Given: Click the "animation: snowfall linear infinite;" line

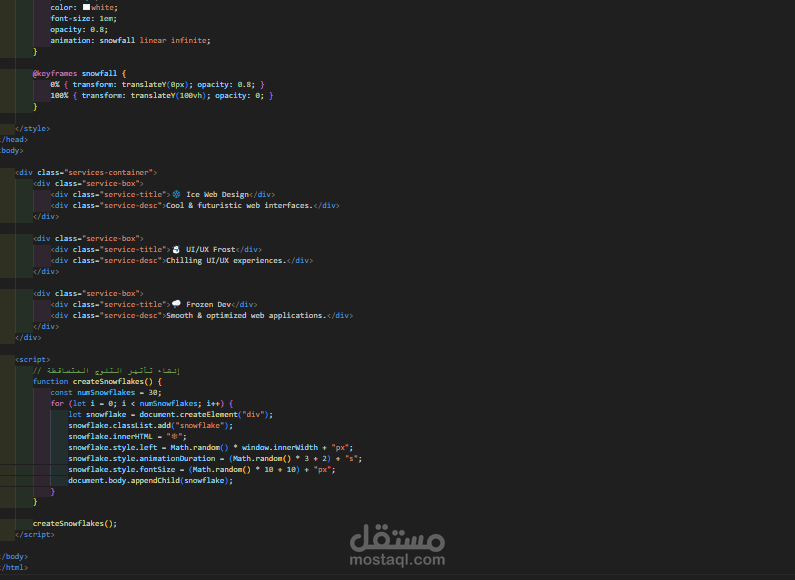Looking at the screenshot, I should click(130, 41).
